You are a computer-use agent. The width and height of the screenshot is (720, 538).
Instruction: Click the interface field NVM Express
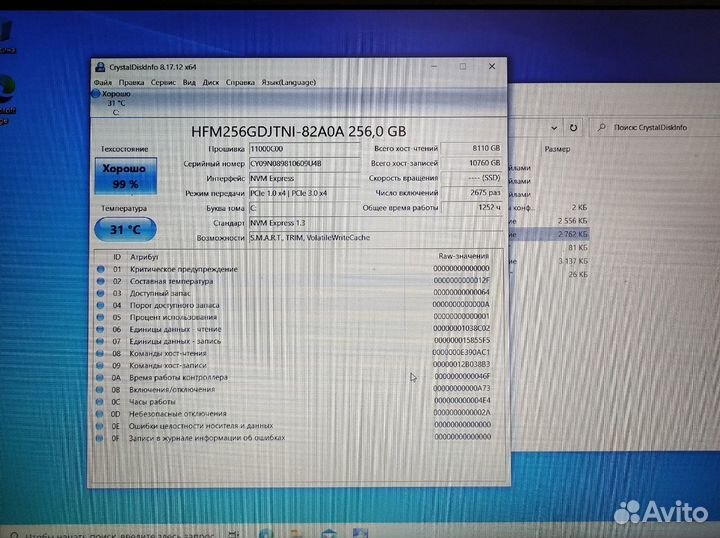click(x=304, y=179)
